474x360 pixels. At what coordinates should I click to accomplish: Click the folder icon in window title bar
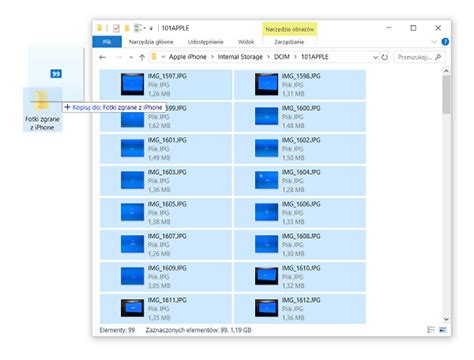99,28
